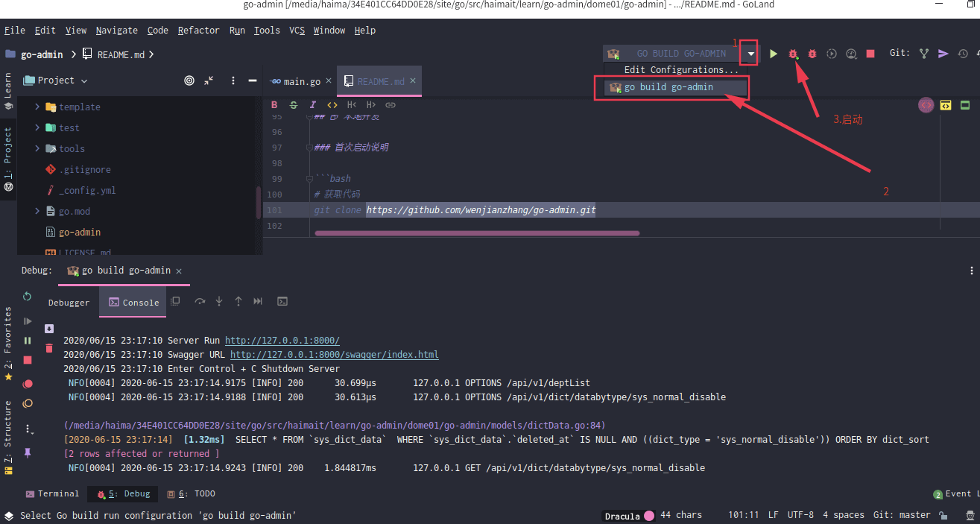Clear all console output with trash icon
The width and height of the screenshot is (980, 524).
[x=49, y=348]
